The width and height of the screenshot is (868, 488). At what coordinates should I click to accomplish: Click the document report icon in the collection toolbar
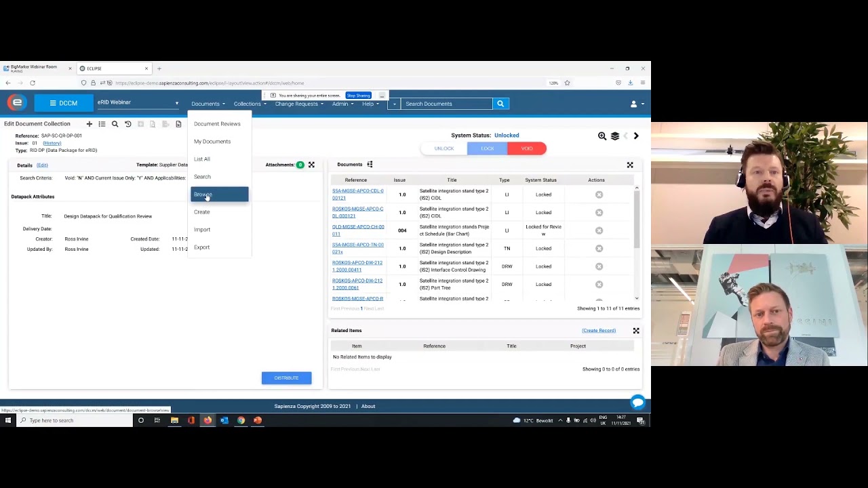coord(178,124)
